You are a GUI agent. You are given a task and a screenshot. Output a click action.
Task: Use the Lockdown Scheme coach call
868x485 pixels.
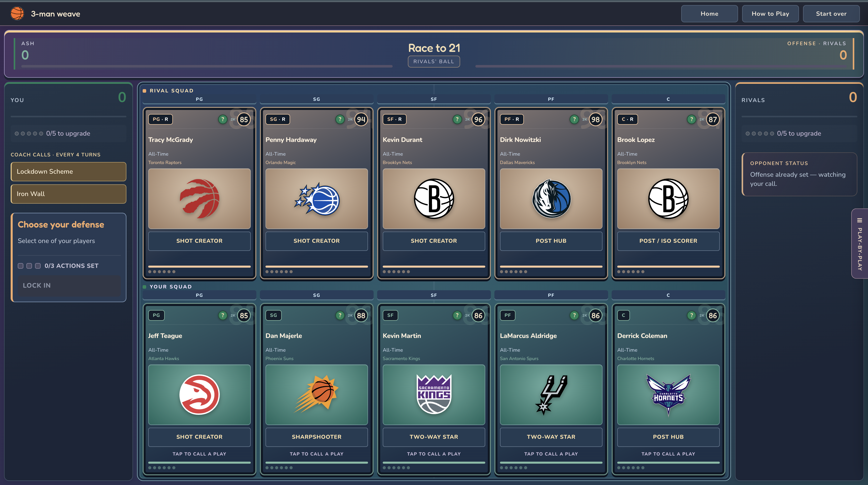pyautogui.click(x=69, y=172)
